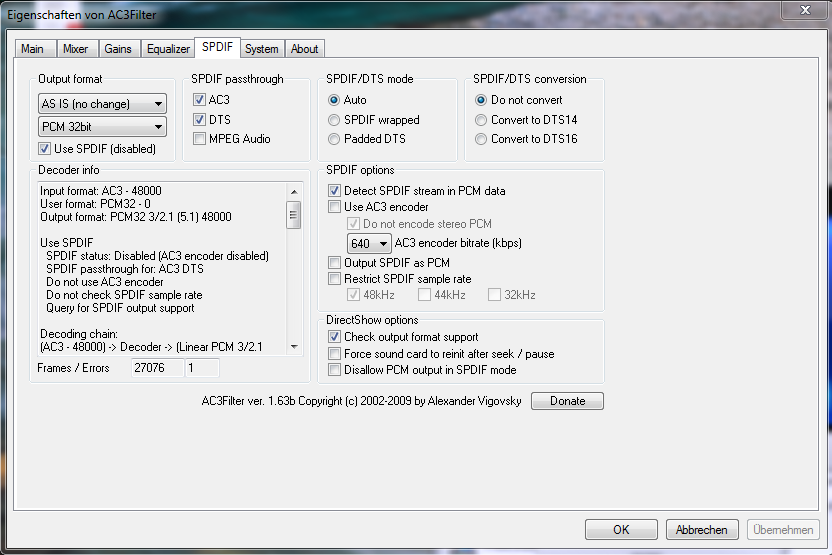Click the 'User format: PCM32 - 0' line
The width and height of the screenshot is (832, 555).
click(x=96, y=204)
